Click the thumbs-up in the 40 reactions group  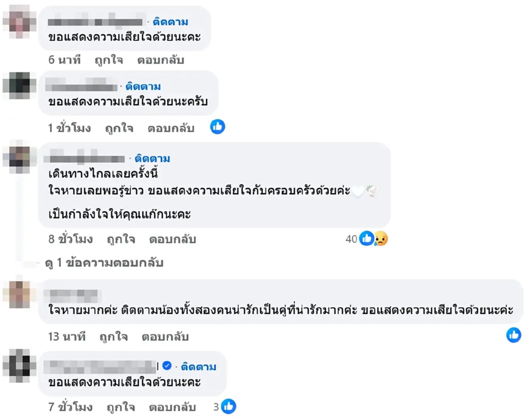coord(367,239)
